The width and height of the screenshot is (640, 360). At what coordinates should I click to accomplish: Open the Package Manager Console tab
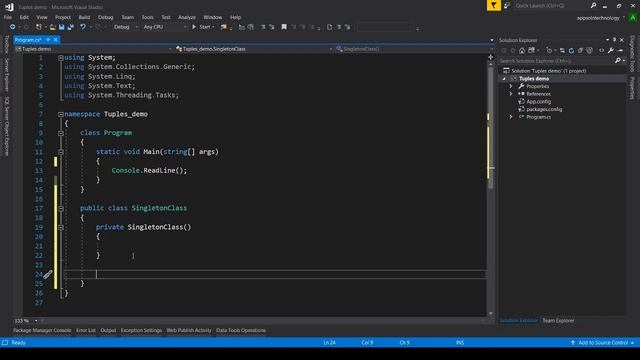click(42, 331)
